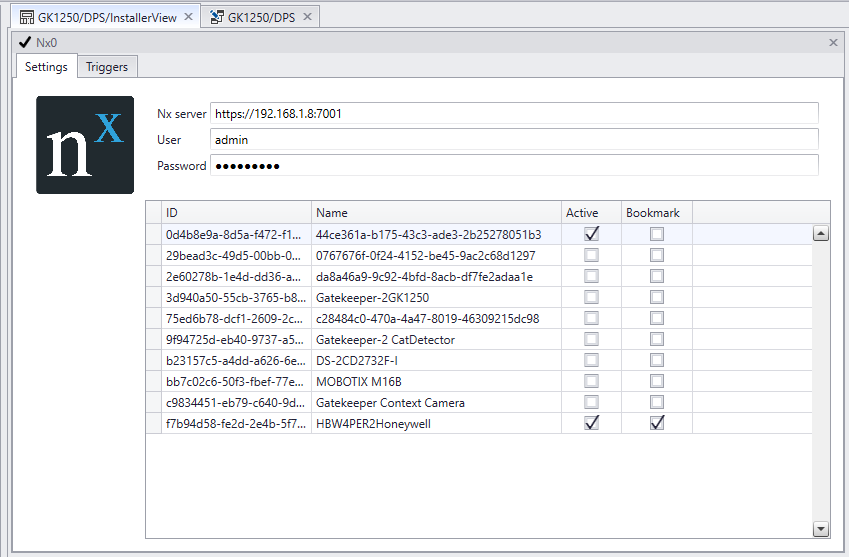Select name cell DS-2CD2732F-I
849x557 pixels.
(x=436, y=361)
